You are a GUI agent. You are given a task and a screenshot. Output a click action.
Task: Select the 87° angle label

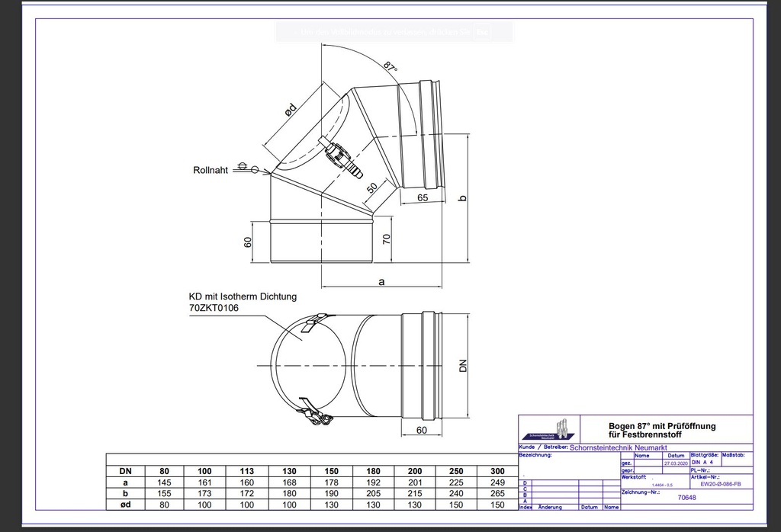click(391, 67)
